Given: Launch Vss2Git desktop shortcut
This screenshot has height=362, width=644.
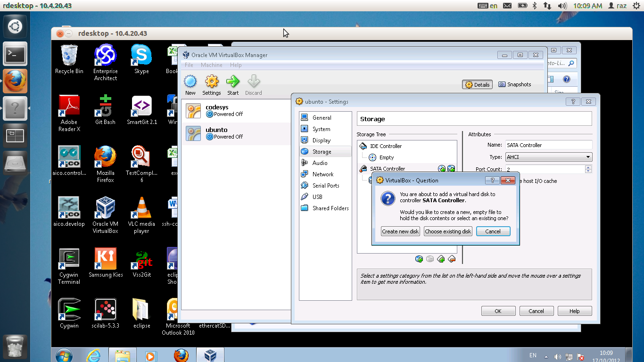Looking at the screenshot, I should coord(141,263).
